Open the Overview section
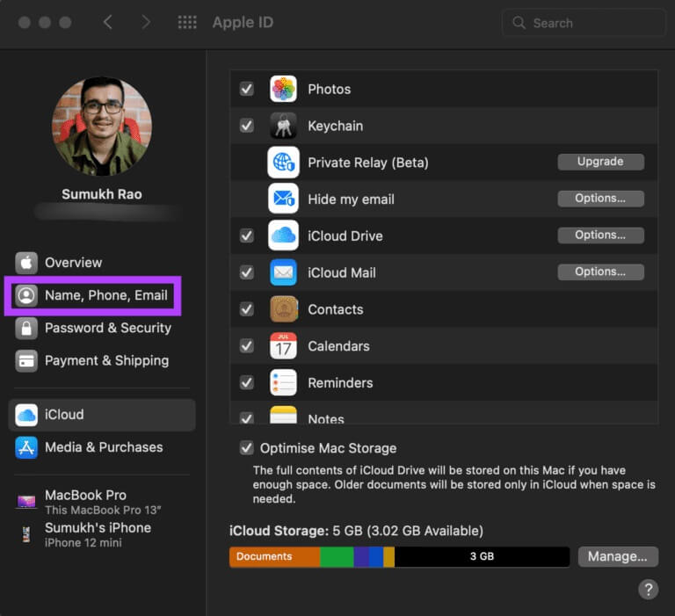Image resolution: width=675 pixels, height=616 pixels. pos(102,263)
